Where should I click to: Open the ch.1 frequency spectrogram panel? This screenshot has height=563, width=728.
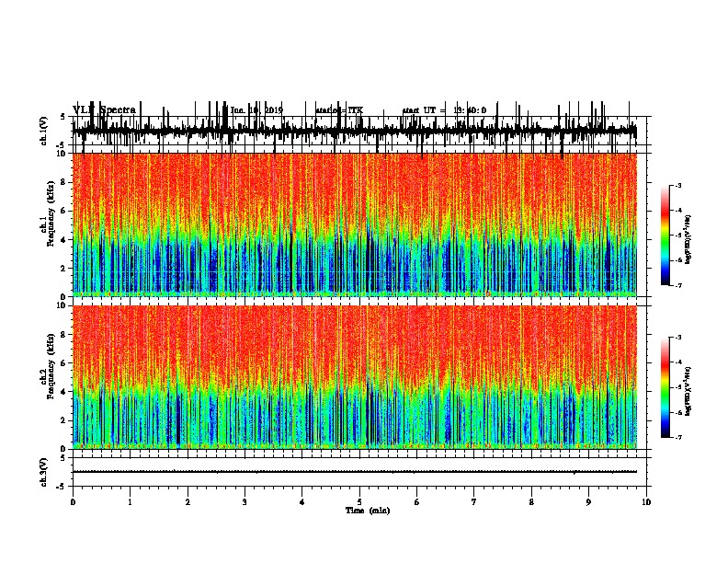354,224
